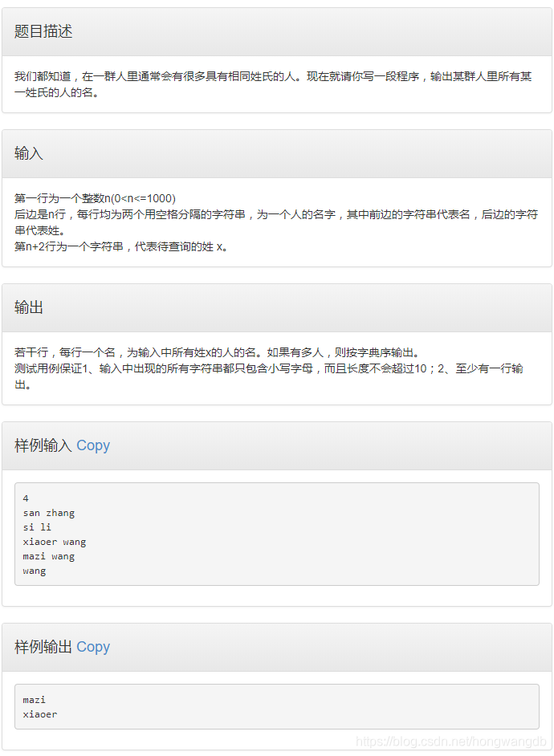Click the line '第一行为一个整数n(0<n<=1000)'

pos(95,199)
